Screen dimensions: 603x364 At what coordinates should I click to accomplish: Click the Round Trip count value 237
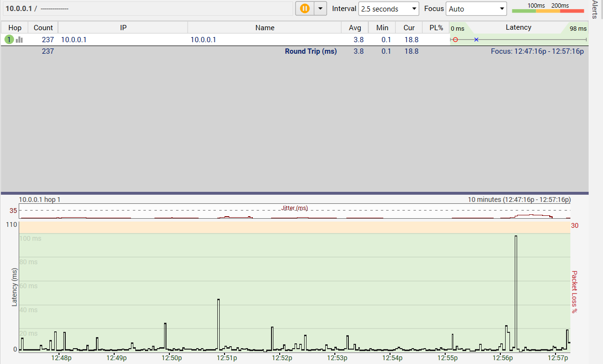point(48,51)
